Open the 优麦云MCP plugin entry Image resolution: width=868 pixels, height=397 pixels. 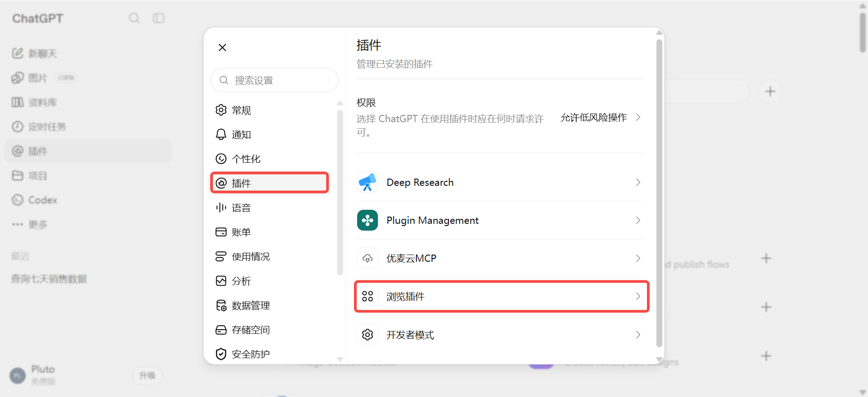(500, 258)
